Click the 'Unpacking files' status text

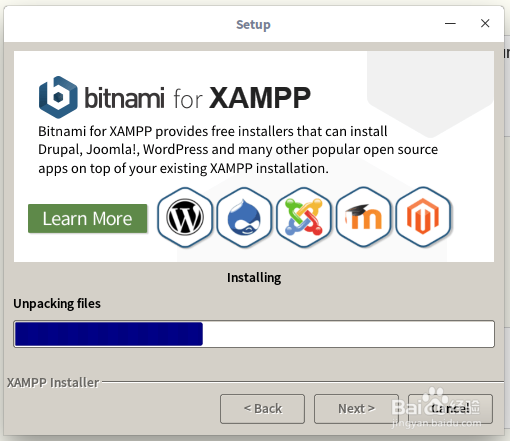[x=57, y=304]
